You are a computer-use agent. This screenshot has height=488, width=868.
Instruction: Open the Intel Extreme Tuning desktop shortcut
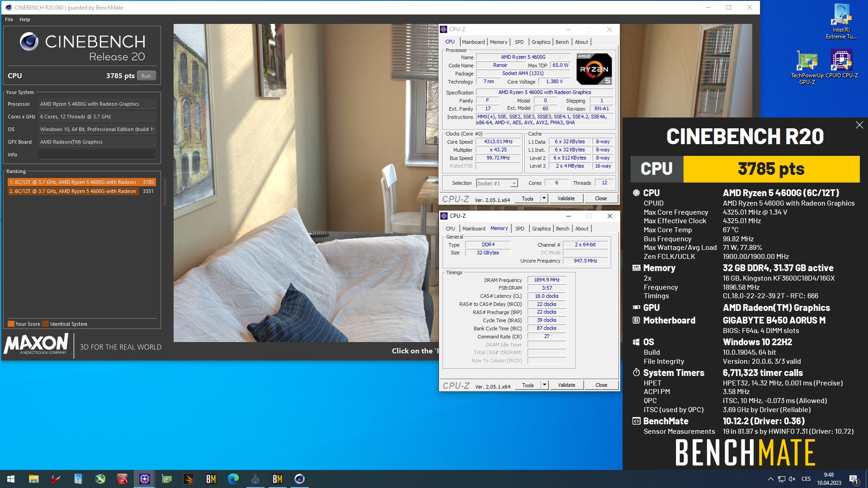point(841,22)
